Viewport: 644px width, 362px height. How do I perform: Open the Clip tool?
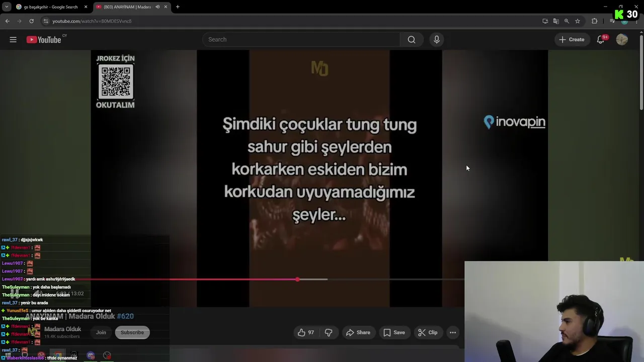coord(428,332)
